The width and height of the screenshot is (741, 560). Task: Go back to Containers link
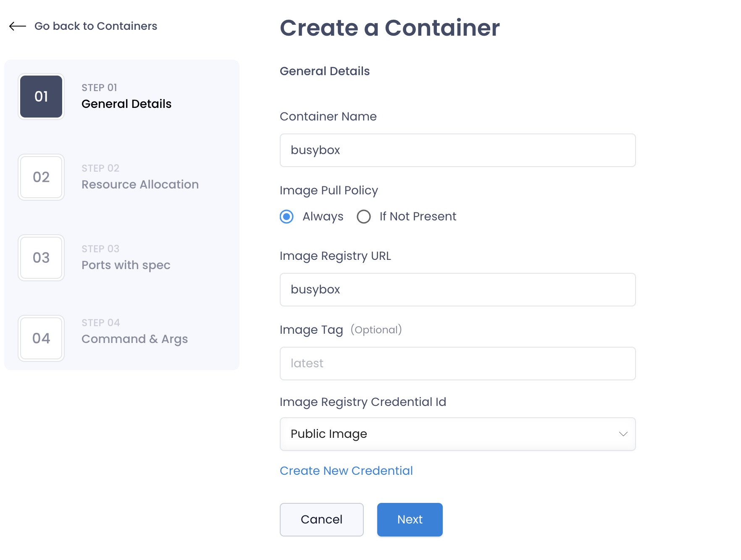tap(96, 26)
